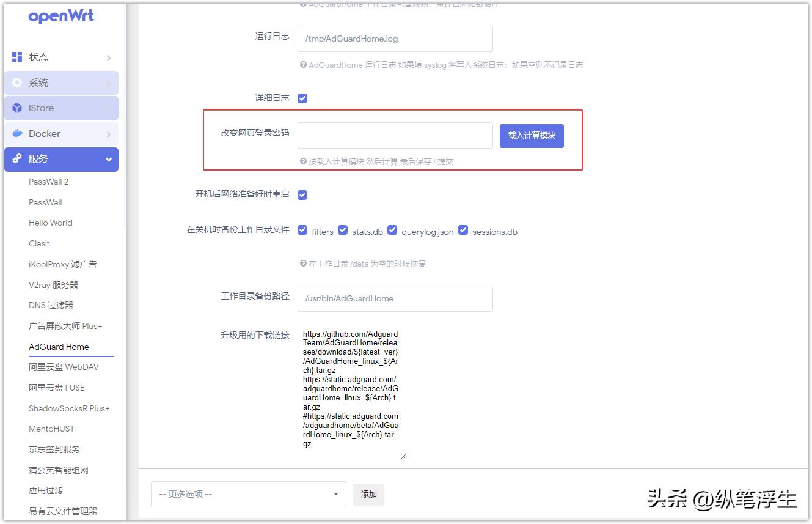Open the -- 更多选项 -- dropdown
Image resolution: width=812 pixels, height=524 pixels.
[x=247, y=494]
